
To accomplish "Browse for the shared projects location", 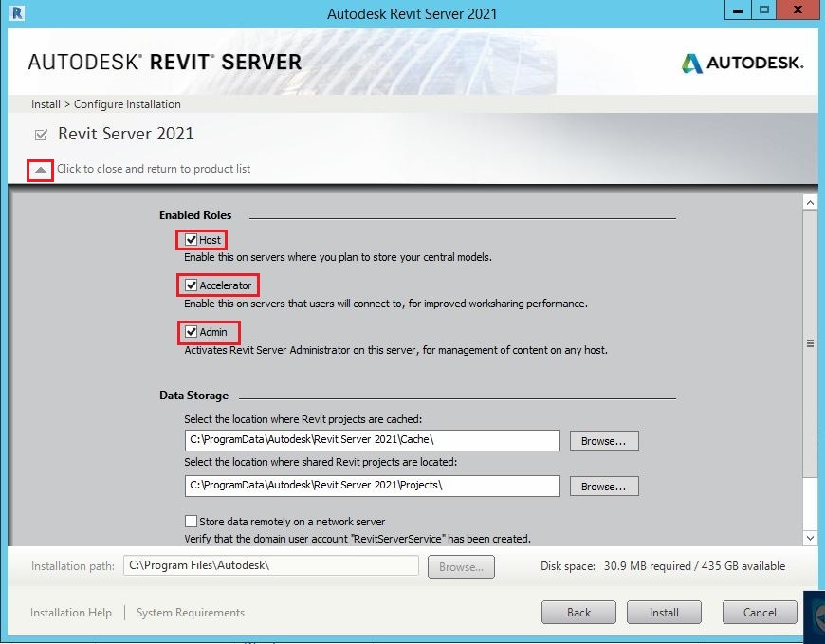I will (x=603, y=486).
